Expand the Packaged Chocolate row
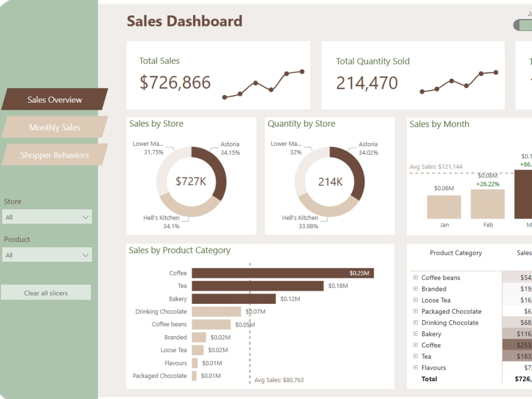 tap(415, 311)
